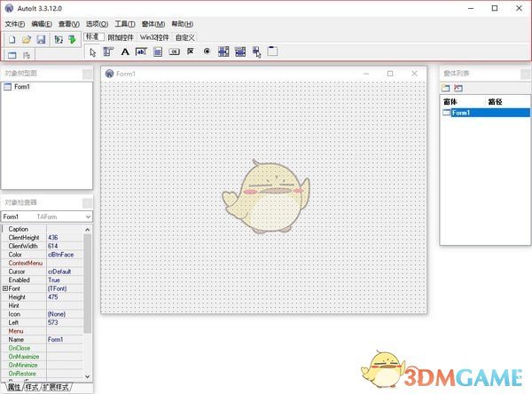Switch to the 扩展样式 tab in inspector
Screen dimensions: 532x394
click(56, 387)
